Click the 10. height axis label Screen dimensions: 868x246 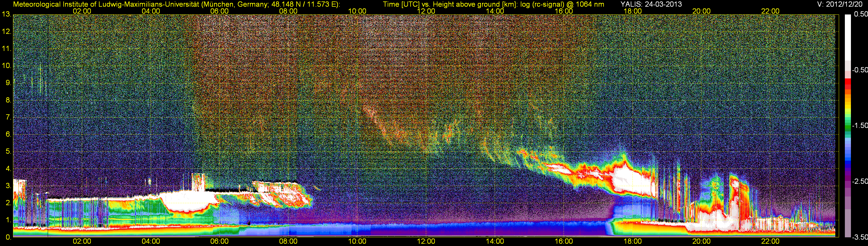(6, 66)
